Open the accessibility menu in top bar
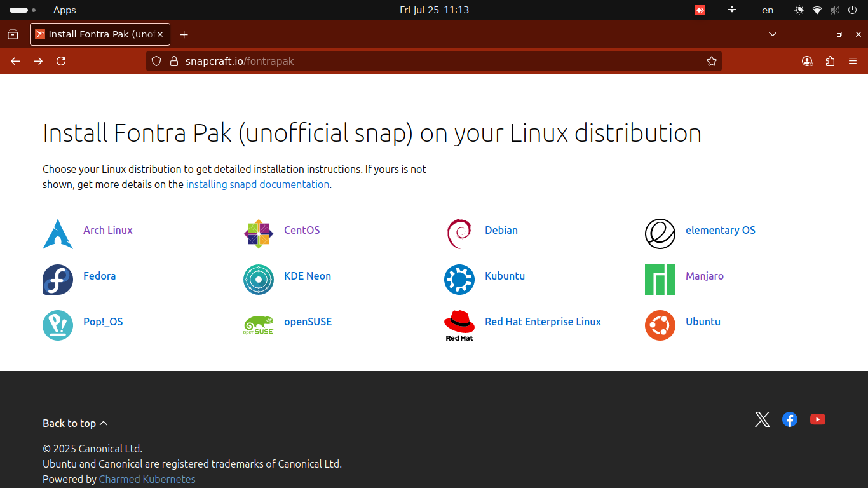 732,10
